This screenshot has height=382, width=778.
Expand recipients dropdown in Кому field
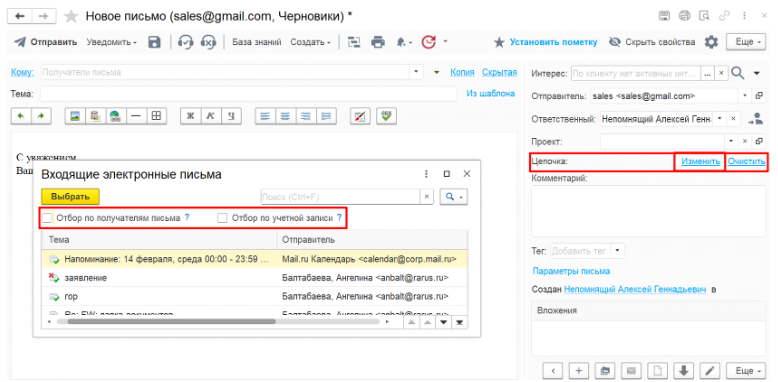point(416,72)
